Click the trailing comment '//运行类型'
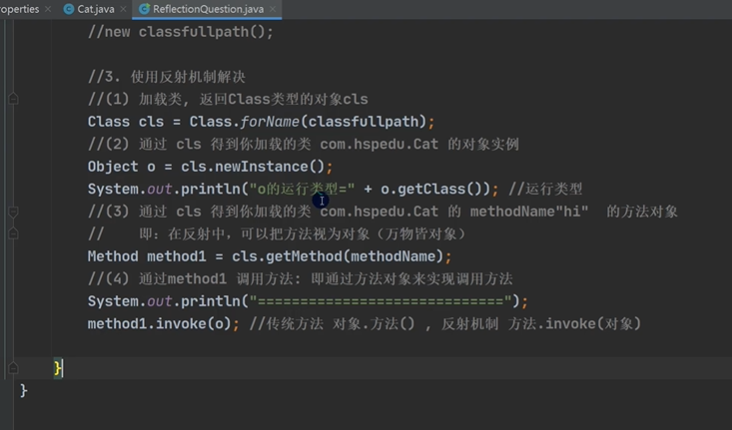732x430 pixels. point(545,189)
